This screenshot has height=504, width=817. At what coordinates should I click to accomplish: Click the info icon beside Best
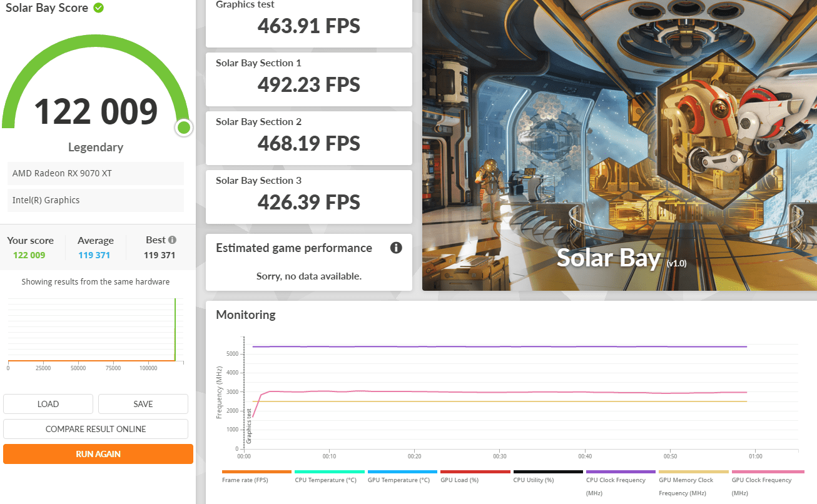coord(172,239)
